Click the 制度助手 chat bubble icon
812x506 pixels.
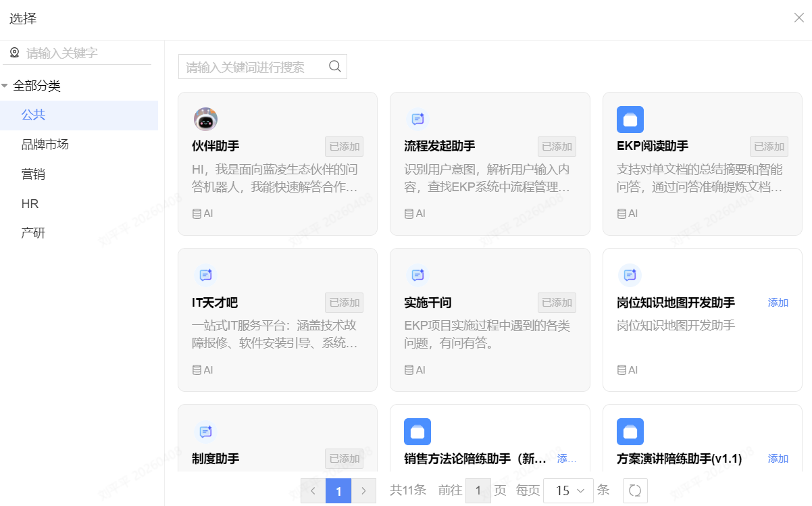coord(205,432)
